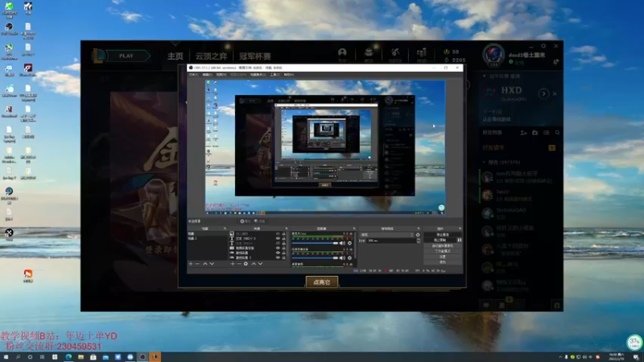The width and height of the screenshot is (644, 362).
Task: Toggle lock on second source, 文本 (GDI+) 2
Action: (x=284, y=238)
